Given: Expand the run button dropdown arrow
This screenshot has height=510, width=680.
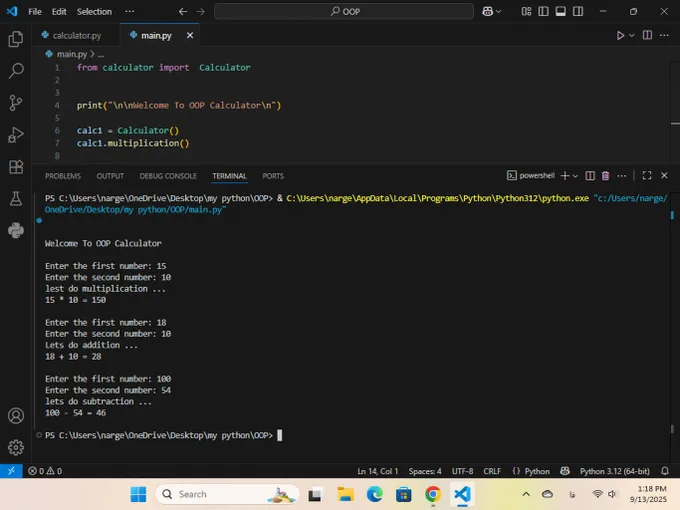Looking at the screenshot, I should coord(631,35).
